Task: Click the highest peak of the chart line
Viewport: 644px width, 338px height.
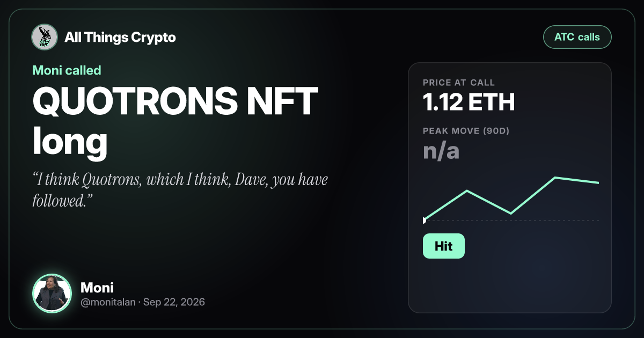Action: [x=555, y=178]
